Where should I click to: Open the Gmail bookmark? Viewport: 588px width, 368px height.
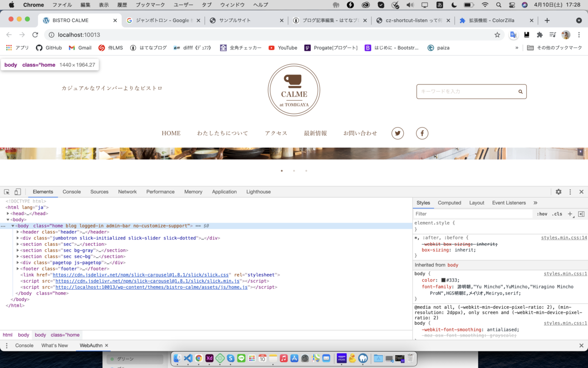80,48
